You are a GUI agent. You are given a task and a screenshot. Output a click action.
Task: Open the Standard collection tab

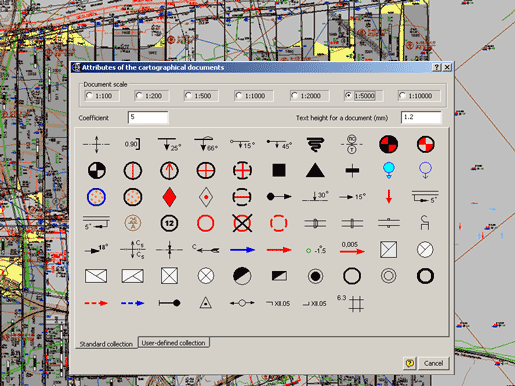point(106,344)
